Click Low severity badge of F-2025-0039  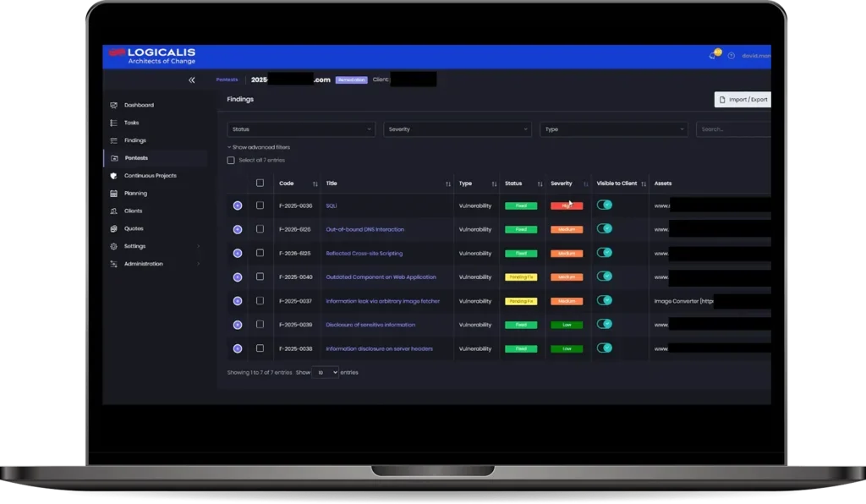567,325
